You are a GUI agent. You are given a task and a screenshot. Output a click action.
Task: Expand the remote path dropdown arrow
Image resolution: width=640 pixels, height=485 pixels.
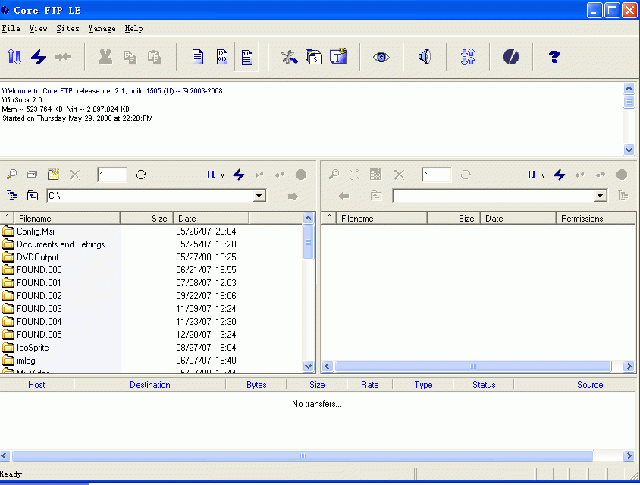(600, 196)
